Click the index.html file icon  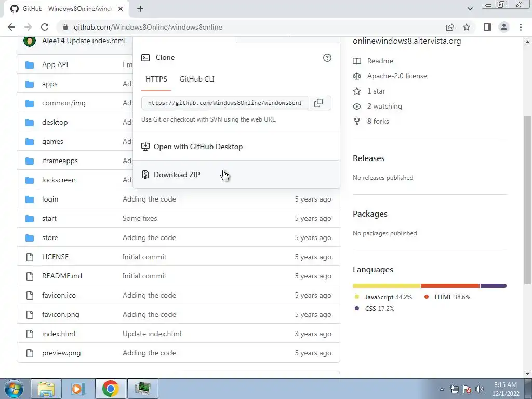click(30, 334)
